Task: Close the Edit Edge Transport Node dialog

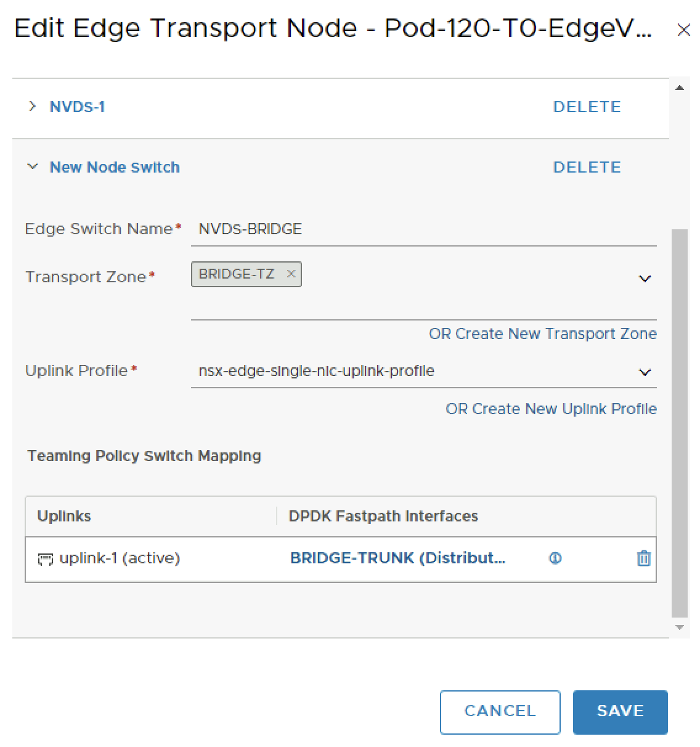Action: tap(683, 30)
